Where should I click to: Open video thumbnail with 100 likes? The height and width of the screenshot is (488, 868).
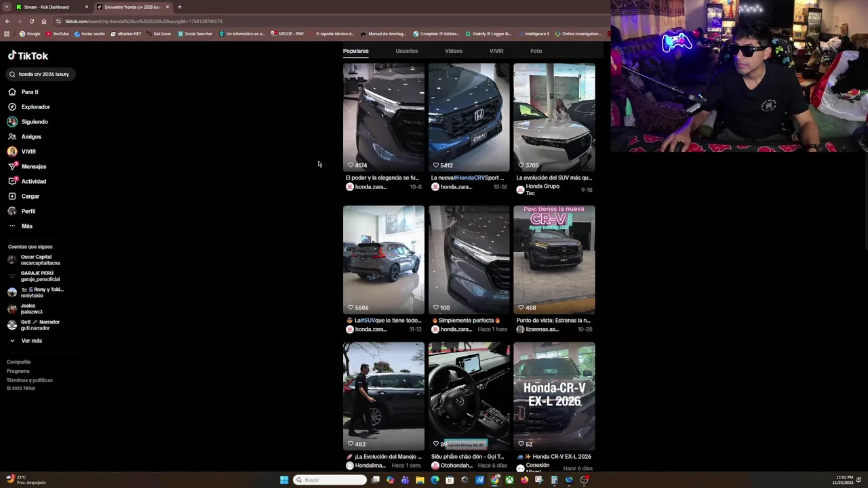(x=469, y=260)
